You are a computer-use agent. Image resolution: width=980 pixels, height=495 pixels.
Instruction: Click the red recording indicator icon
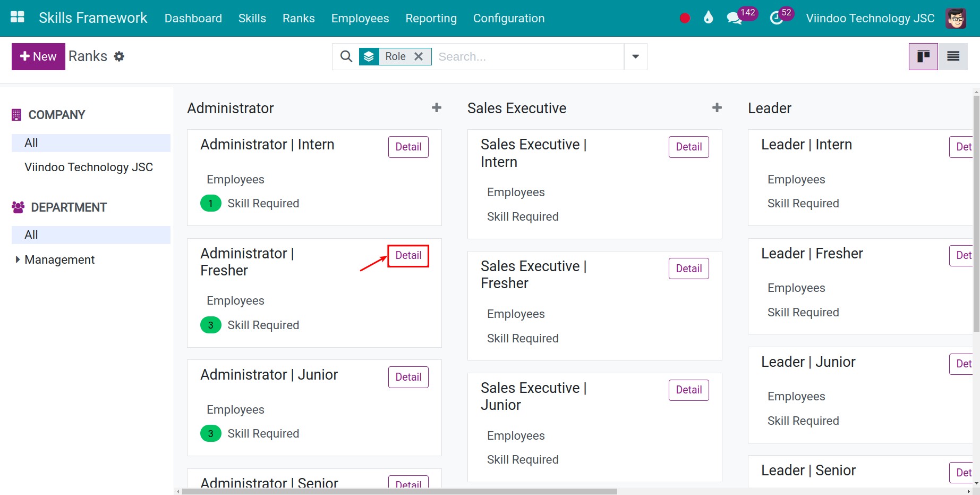[x=685, y=18]
